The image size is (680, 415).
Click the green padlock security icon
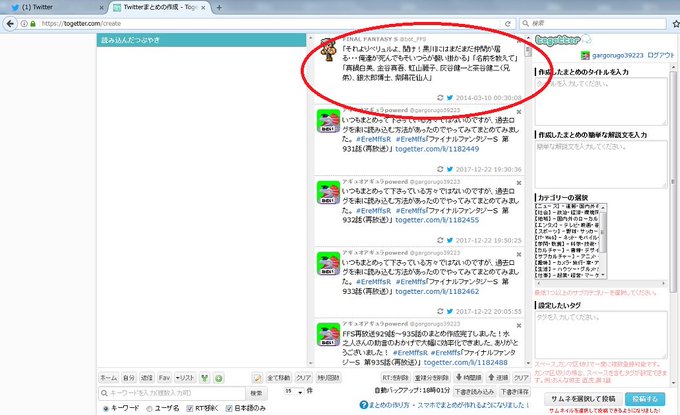33,23
